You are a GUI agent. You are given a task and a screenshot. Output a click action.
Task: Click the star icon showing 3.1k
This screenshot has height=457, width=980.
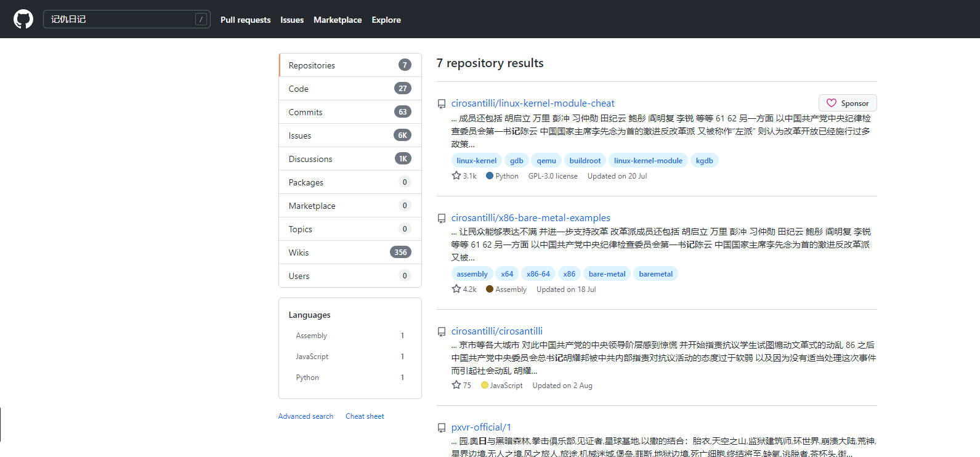[x=456, y=176]
